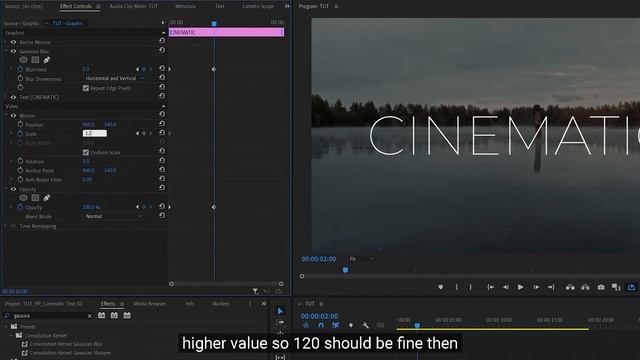640x360 pixels.
Task: Clear the gaussia search field
Action: [x=89, y=316]
